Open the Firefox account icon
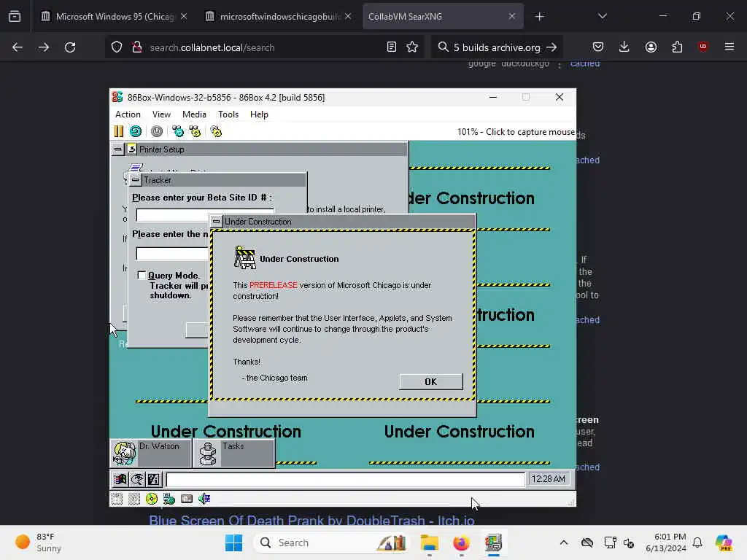 [651, 47]
